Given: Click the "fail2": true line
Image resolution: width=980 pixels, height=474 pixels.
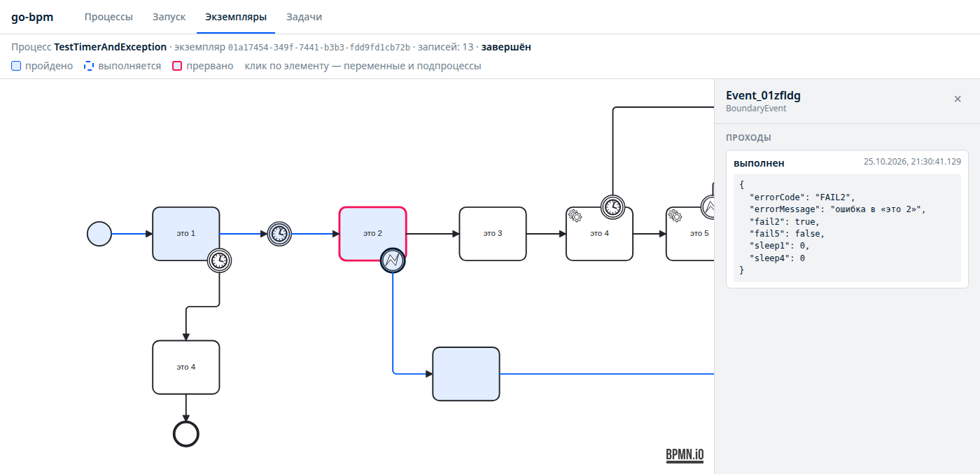Looking at the screenshot, I should tap(784, 222).
